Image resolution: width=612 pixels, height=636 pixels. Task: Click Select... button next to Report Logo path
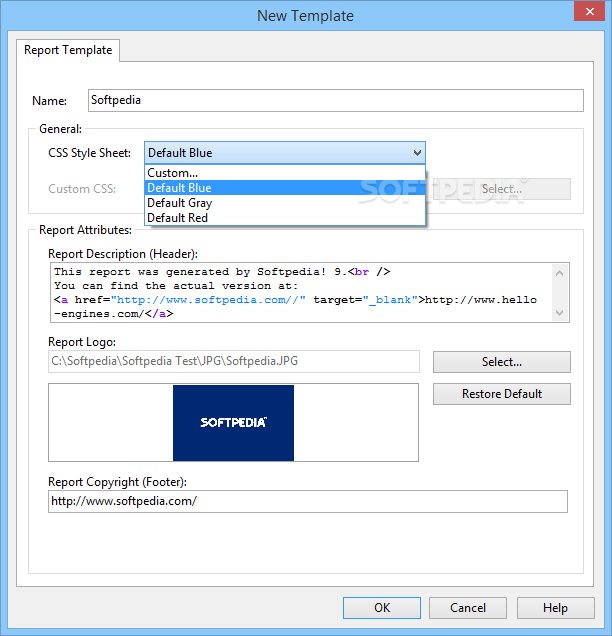point(502,362)
